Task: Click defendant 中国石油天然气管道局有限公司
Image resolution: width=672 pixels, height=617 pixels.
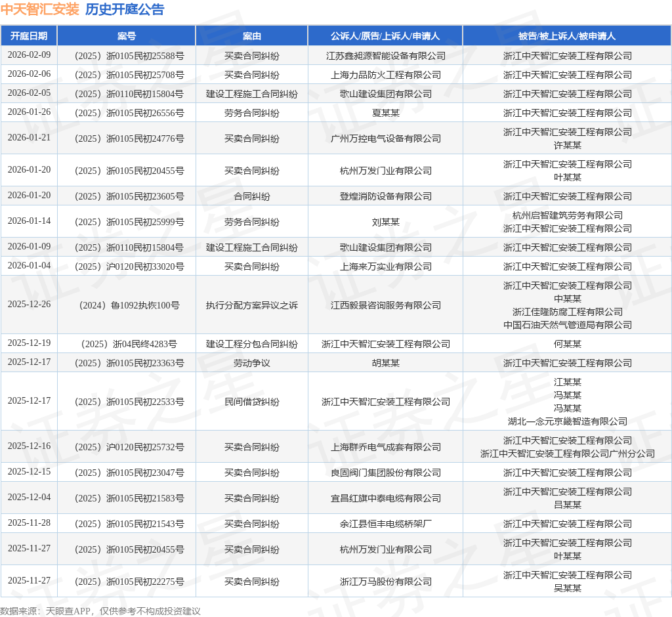Action: click(x=568, y=325)
